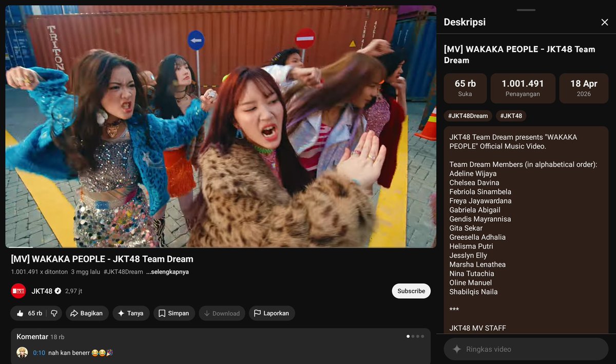Open the commenter's profile avatar
Image resolution: width=616 pixels, height=364 pixels.
pyautogui.click(x=22, y=352)
